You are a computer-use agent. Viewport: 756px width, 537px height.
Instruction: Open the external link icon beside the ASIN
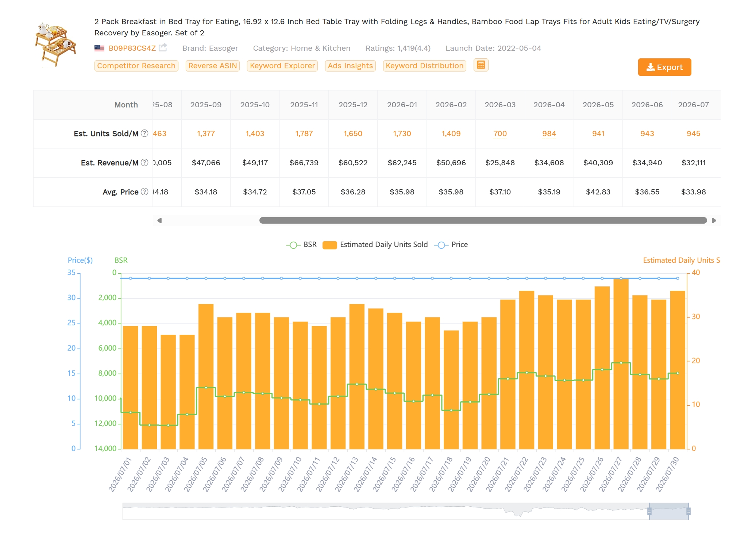(x=163, y=47)
